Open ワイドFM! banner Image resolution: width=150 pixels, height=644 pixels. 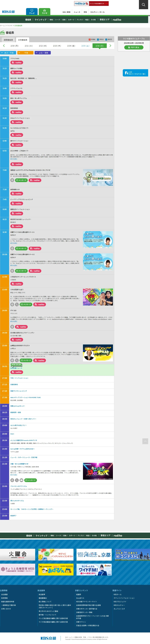[x=94, y=570]
